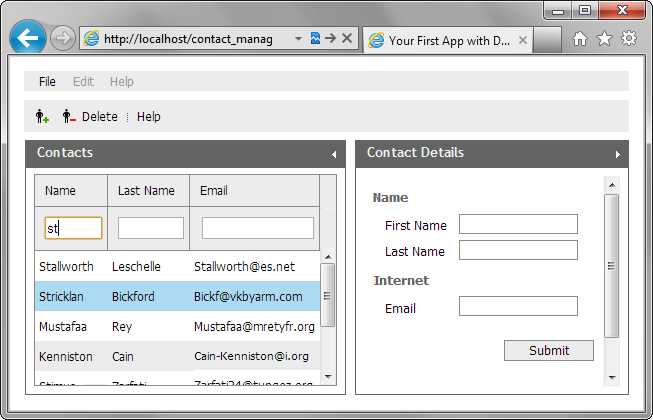
Task: Click Contact Details scroll down arrow
Action: [612, 377]
